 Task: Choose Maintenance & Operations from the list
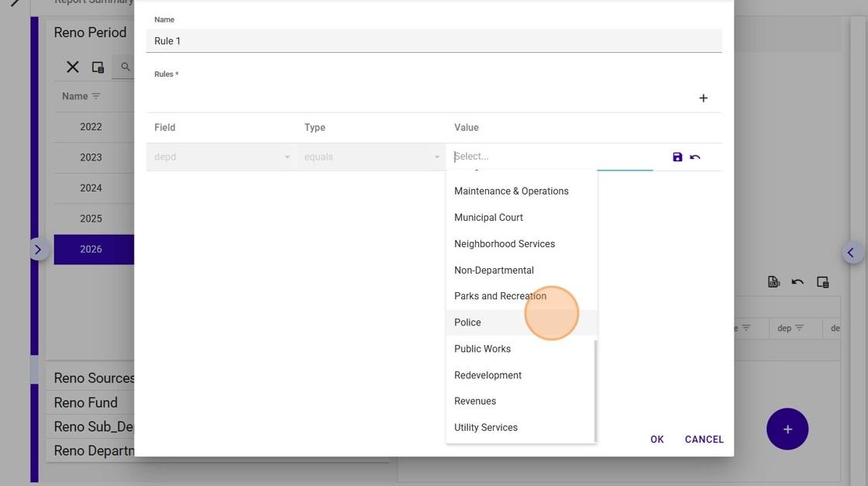pos(521,191)
